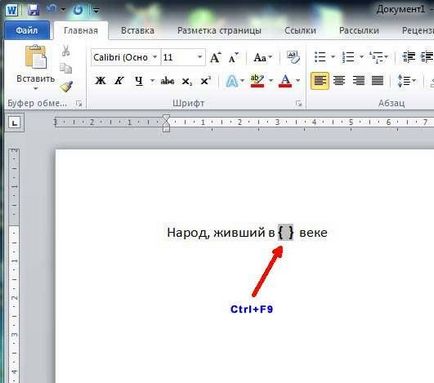Center align the text

(x=339, y=81)
